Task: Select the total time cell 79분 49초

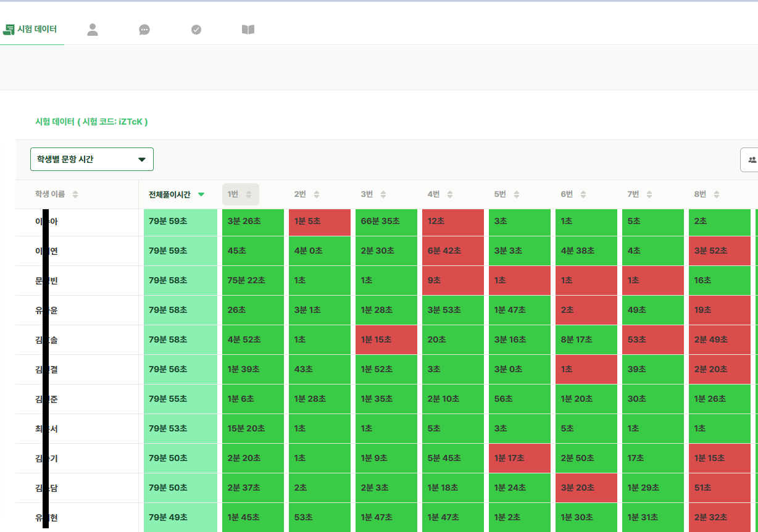Action: pyautogui.click(x=180, y=517)
